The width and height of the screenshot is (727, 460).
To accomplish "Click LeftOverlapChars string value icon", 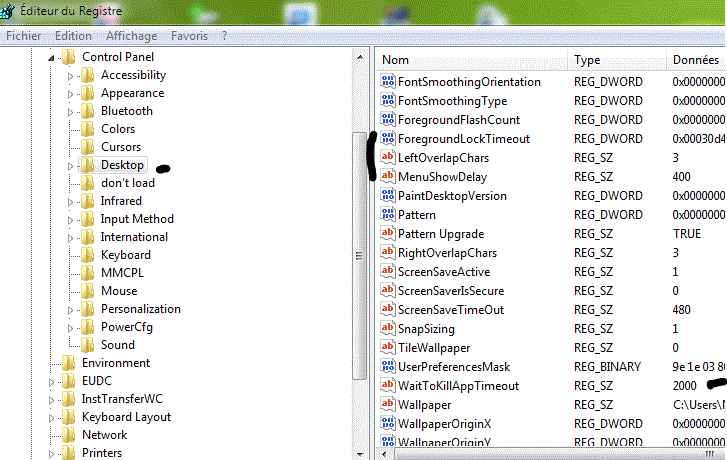I will [x=388, y=158].
